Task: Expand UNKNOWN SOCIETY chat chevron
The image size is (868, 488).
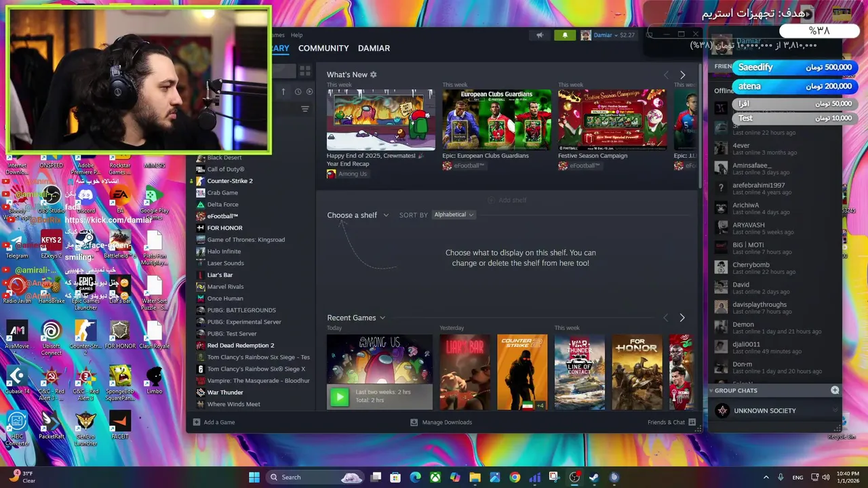Action: pos(835,411)
